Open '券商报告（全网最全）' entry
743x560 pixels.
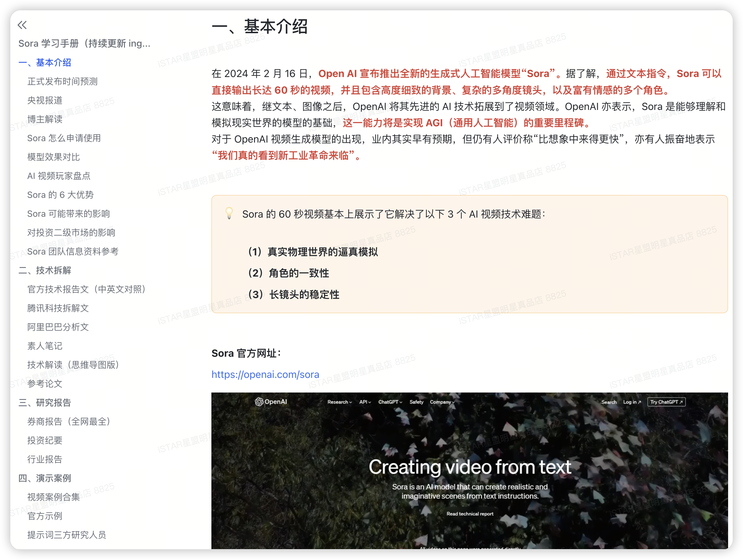[x=69, y=421]
